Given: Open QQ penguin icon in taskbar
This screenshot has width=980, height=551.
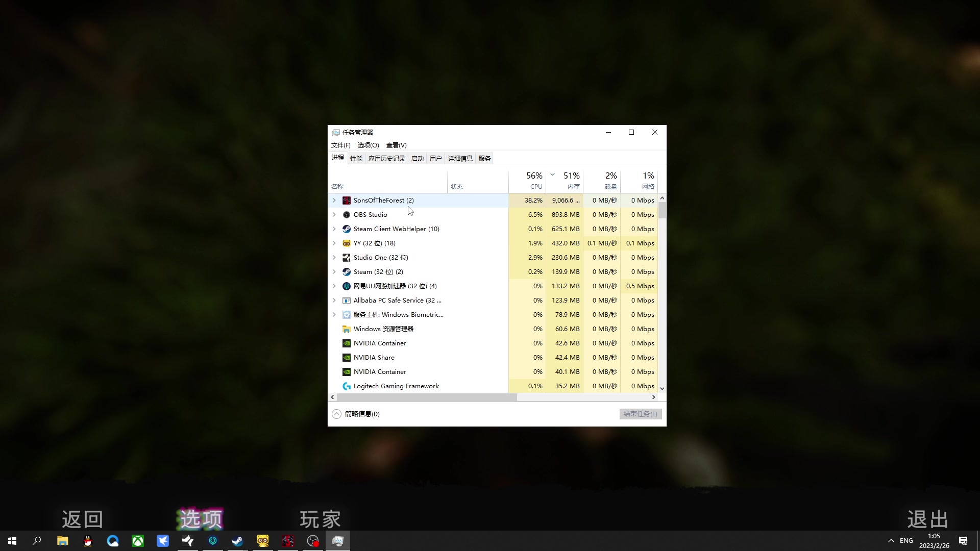Looking at the screenshot, I should point(88,541).
